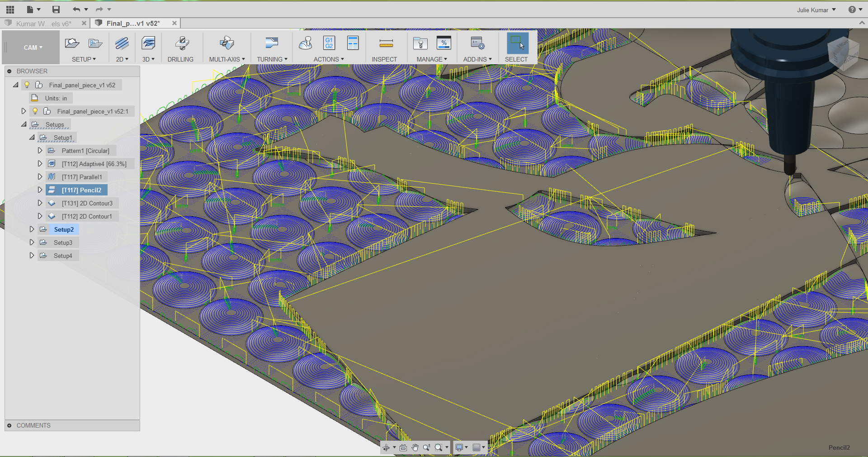Expand the [T112] Adaptive4 operation
Image resolution: width=868 pixels, height=457 pixels.
point(40,163)
